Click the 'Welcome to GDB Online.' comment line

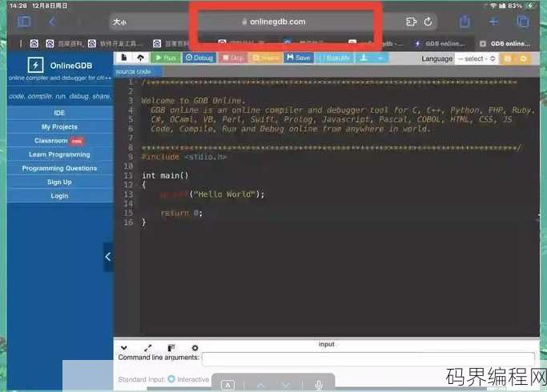click(x=194, y=101)
